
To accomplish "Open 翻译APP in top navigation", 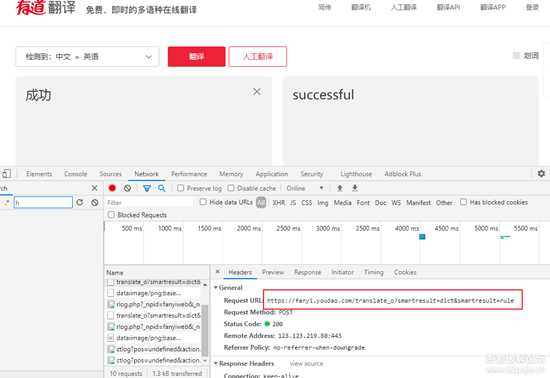I will (493, 7).
